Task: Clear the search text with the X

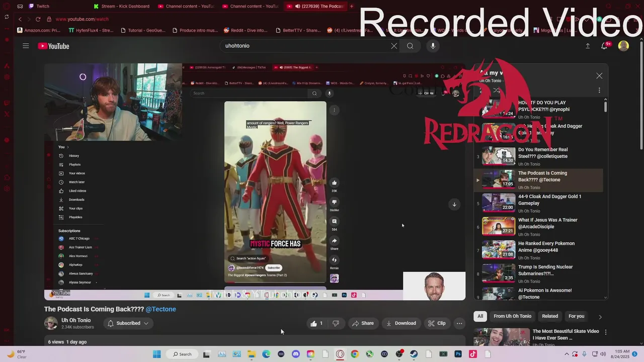Action: pyautogui.click(x=394, y=46)
